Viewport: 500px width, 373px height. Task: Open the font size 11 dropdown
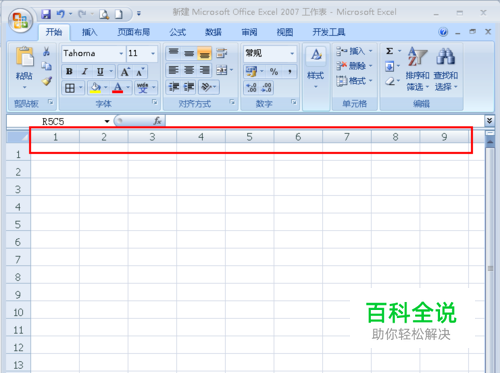click(x=153, y=53)
